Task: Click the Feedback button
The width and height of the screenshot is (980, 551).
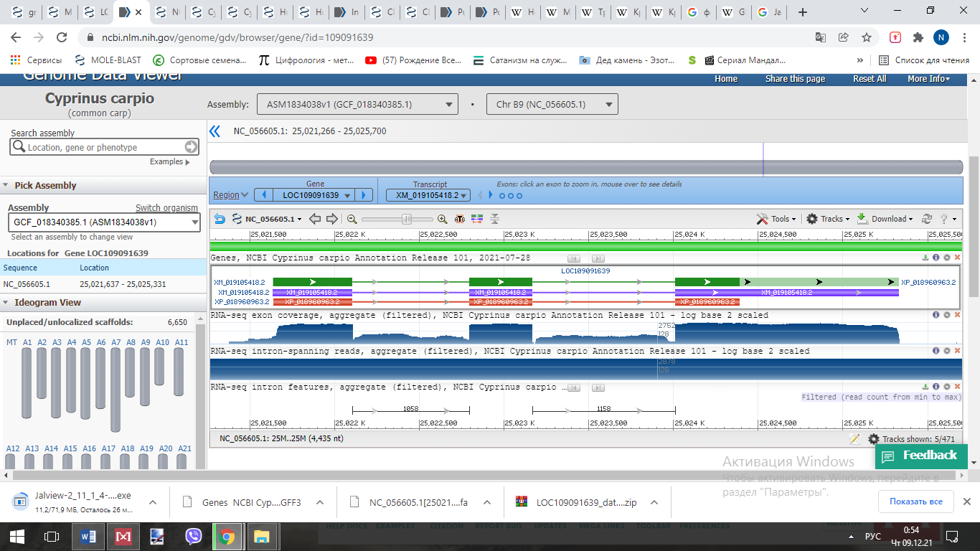Action: click(x=921, y=456)
